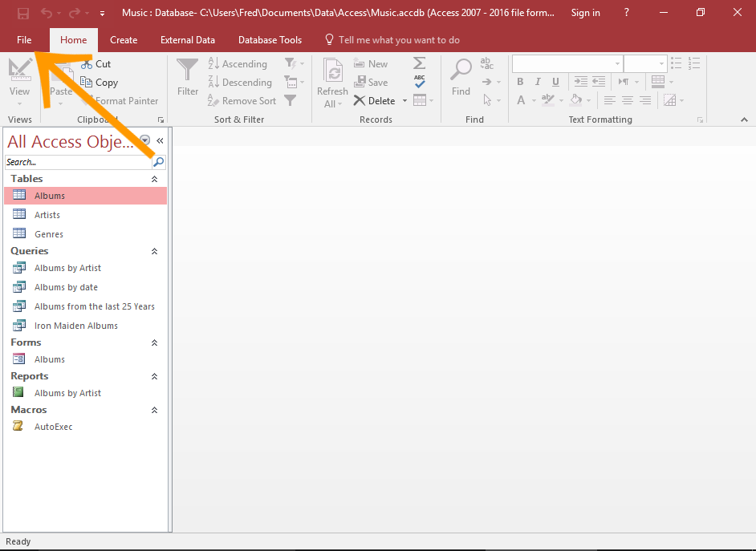Open the Replace tool in the Find group
The width and height of the screenshot is (756, 551).
click(x=486, y=63)
